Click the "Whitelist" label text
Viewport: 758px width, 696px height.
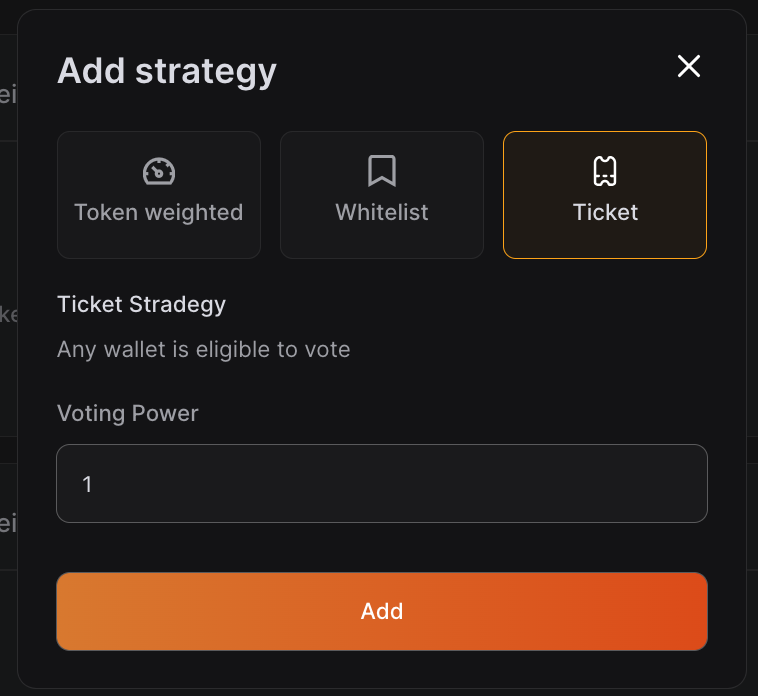[x=382, y=212]
